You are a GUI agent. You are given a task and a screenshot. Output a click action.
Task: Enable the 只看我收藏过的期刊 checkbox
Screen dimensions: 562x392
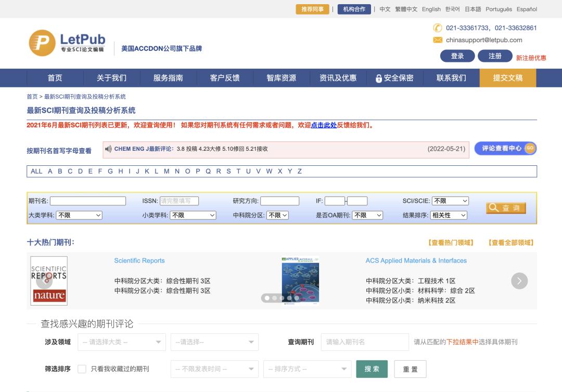(82, 369)
